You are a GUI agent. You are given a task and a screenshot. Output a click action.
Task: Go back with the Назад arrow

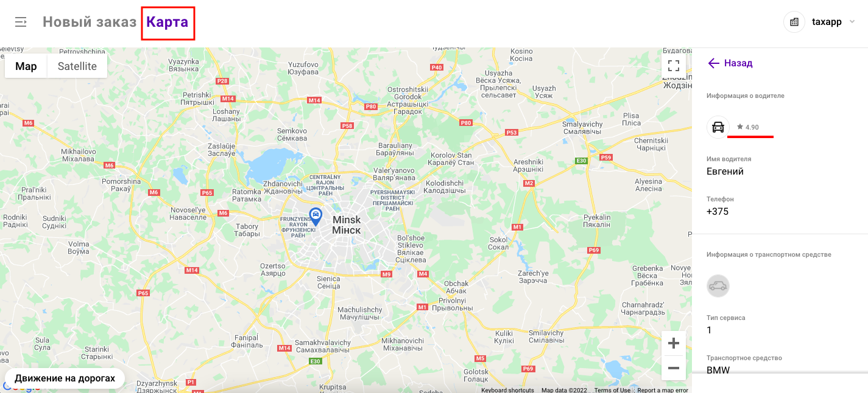(x=730, y=63)
